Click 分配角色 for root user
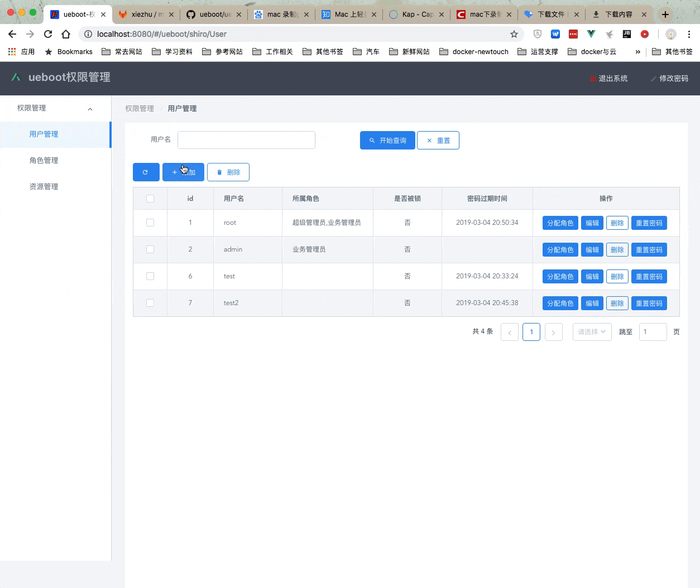 click(560, 223)
